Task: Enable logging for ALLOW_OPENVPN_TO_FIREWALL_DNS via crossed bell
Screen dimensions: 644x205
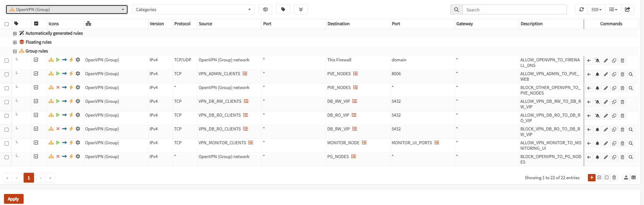Action: (597, 60)
